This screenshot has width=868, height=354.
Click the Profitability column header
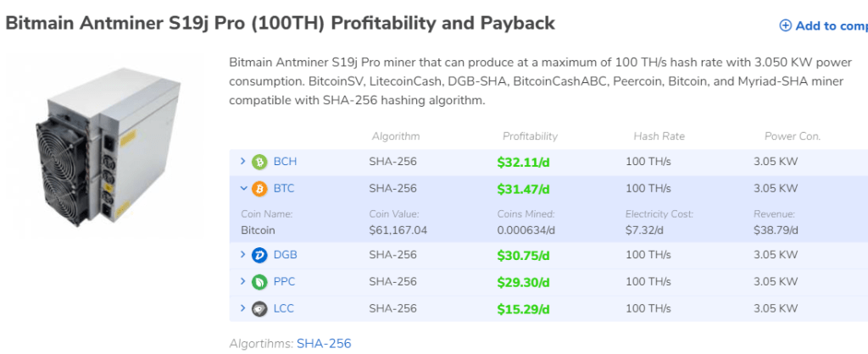(530, 136)
